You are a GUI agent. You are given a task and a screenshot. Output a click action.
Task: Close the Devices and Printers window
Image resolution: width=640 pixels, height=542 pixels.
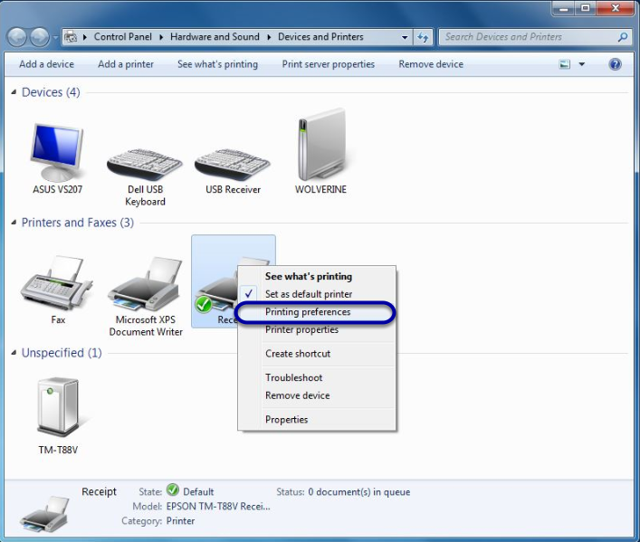click(x=616, y=8)
